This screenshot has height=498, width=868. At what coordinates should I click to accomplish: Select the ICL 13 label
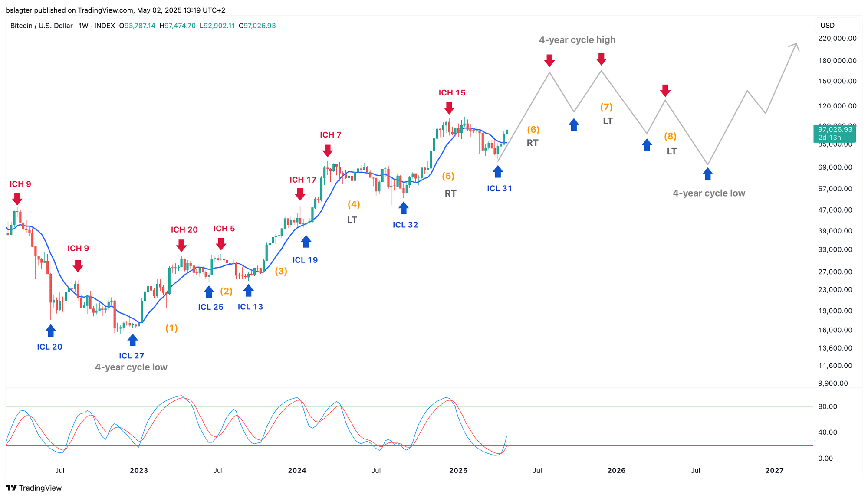coord(250,307)
